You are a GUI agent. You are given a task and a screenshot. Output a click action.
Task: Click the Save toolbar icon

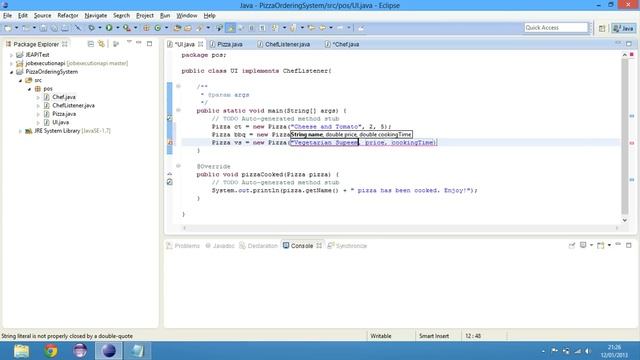[43, 28]
